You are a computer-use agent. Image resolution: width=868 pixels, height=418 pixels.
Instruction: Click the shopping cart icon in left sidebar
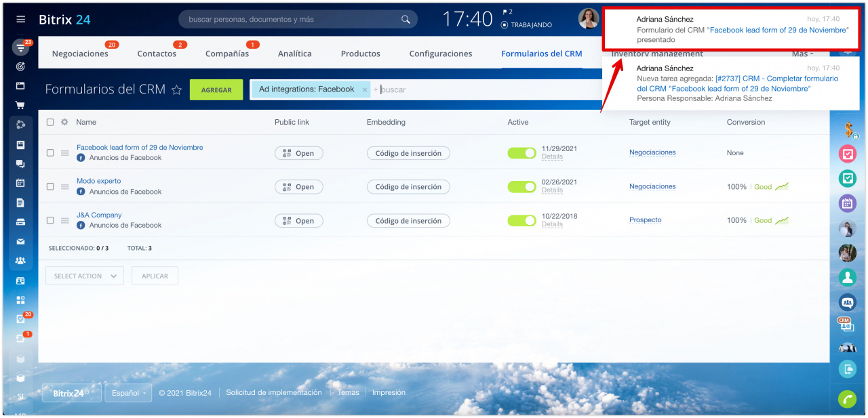[20, 105]
